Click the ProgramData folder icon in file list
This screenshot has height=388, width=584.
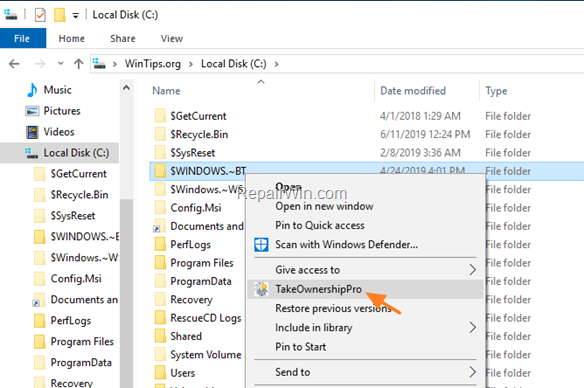pyautogui.click(x=160, y=281)
